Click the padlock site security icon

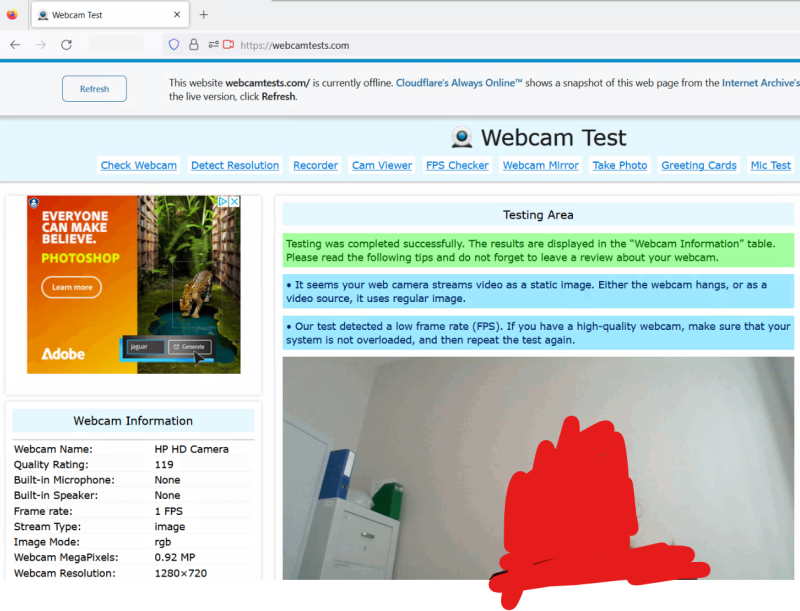[193, 45]
